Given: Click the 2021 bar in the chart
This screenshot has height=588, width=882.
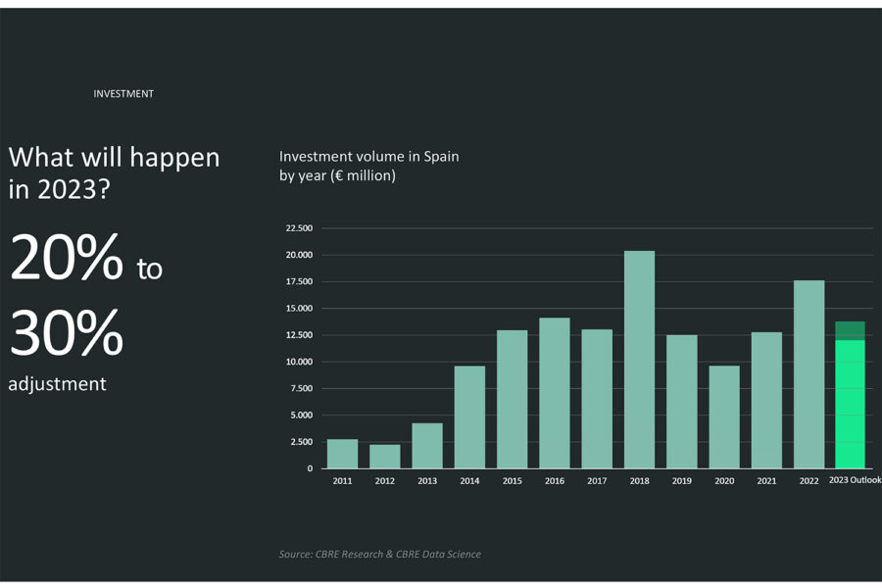Looking at the screenshot, I should [766, 400].
